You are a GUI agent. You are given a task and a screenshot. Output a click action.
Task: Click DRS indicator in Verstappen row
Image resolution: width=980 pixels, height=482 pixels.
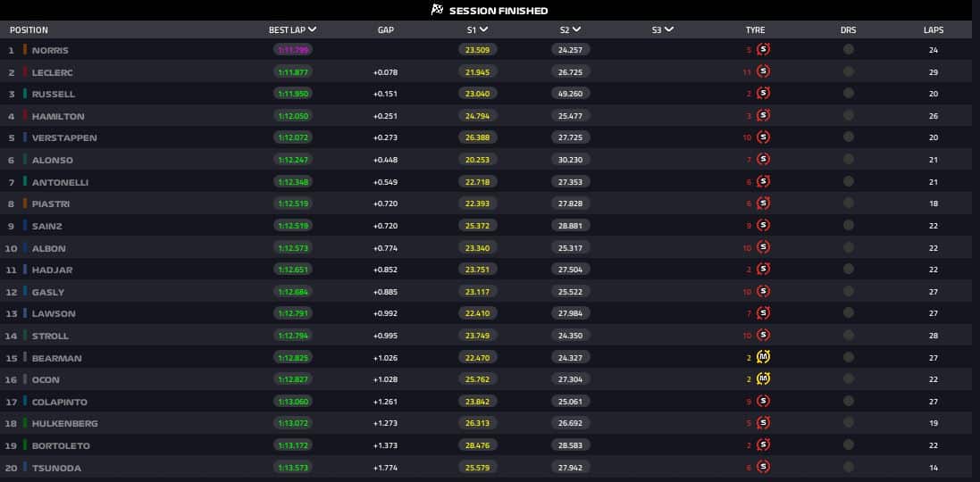[848, 137]
